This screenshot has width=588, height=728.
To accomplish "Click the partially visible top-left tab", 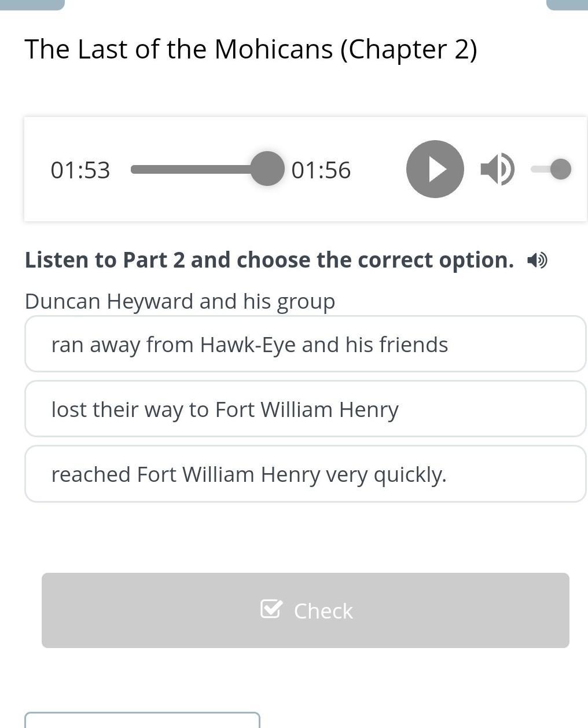I will [x=32, y=5].
